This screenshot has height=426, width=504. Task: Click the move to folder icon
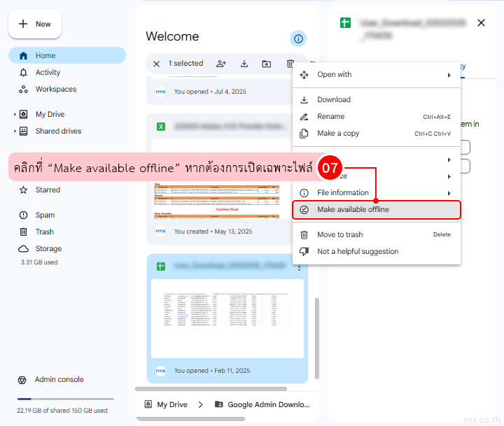click(267, 64)
